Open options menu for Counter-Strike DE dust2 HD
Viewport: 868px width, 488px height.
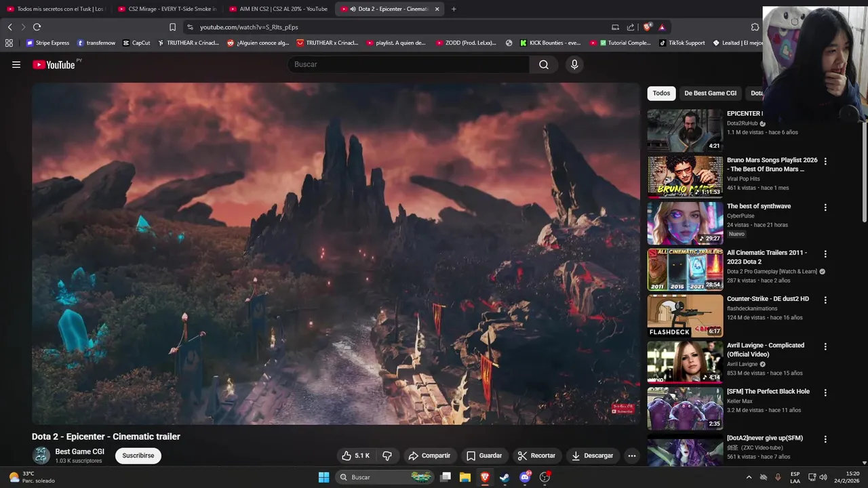point(825,300)
